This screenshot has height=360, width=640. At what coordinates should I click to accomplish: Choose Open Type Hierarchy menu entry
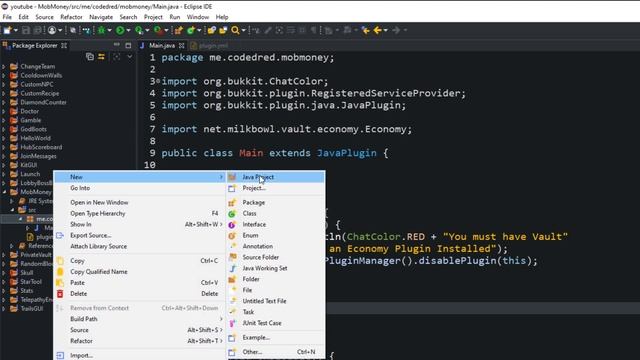pos(140,213)
